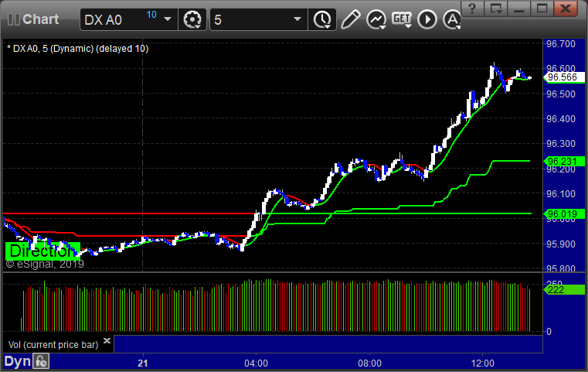Open the symbol settings gear menu

coord(192,19)
